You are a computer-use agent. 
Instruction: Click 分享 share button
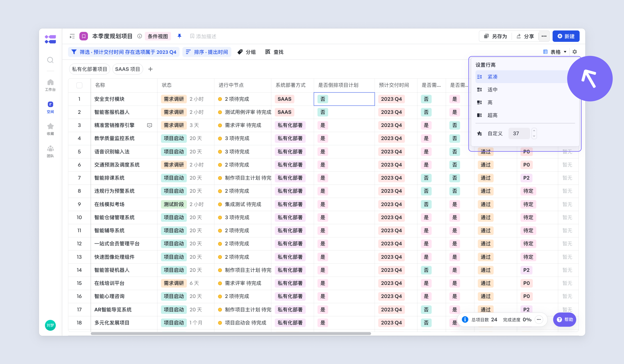pyautogui.click(x=525, y=36)
